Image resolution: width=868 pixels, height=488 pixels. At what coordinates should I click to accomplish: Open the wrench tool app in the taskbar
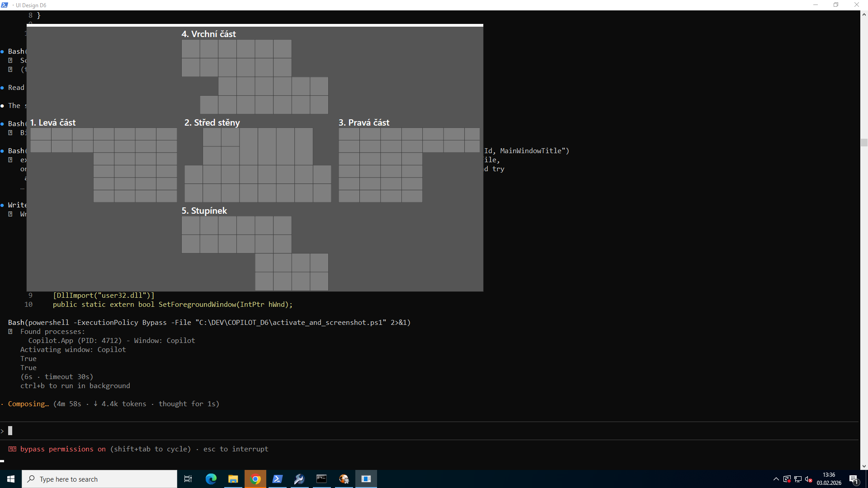299,479
